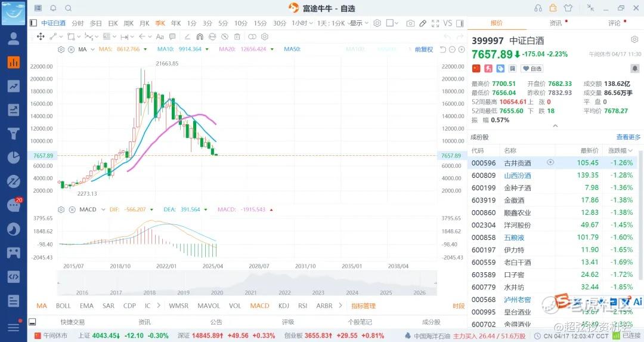Open VS compare stocks tool
The image size is (644, 342).
point(448,23)
